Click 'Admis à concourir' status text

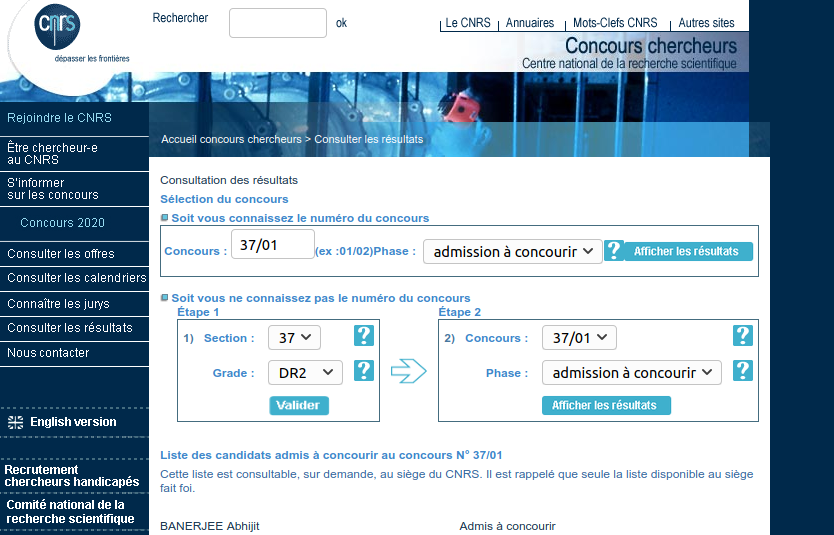[507, 526]
